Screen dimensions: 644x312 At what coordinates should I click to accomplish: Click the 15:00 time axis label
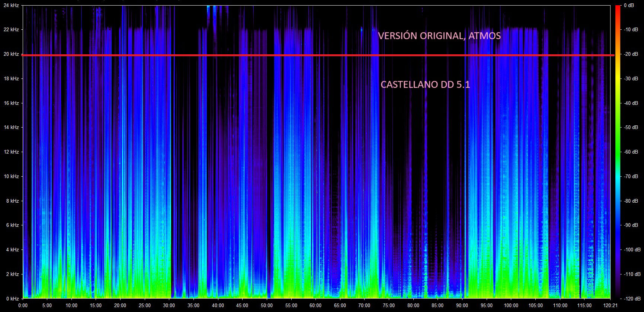pos(96,306)
